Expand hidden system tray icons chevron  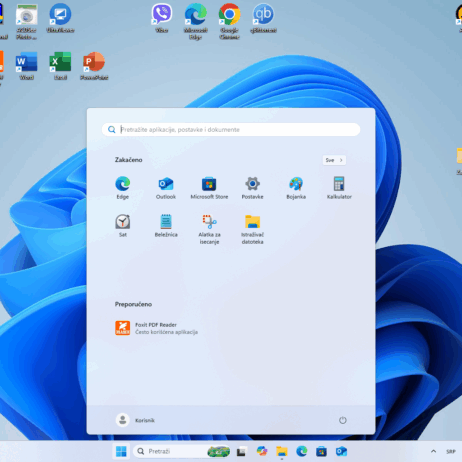tap(433, 451)
